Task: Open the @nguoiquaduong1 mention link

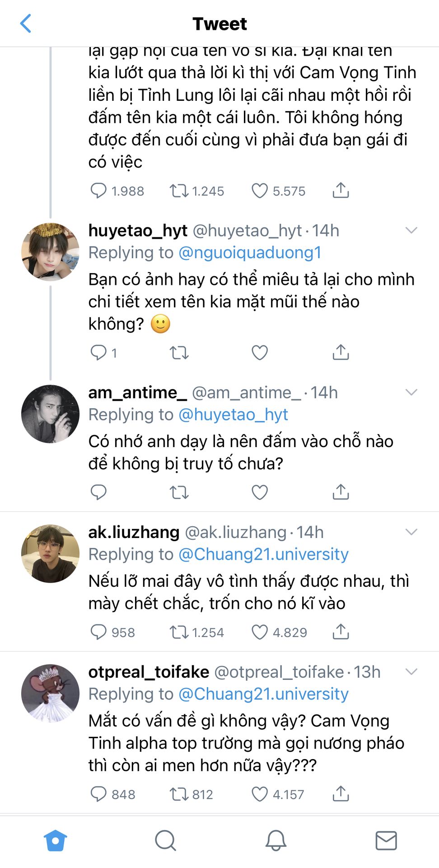Action: (x=250, y=253)
